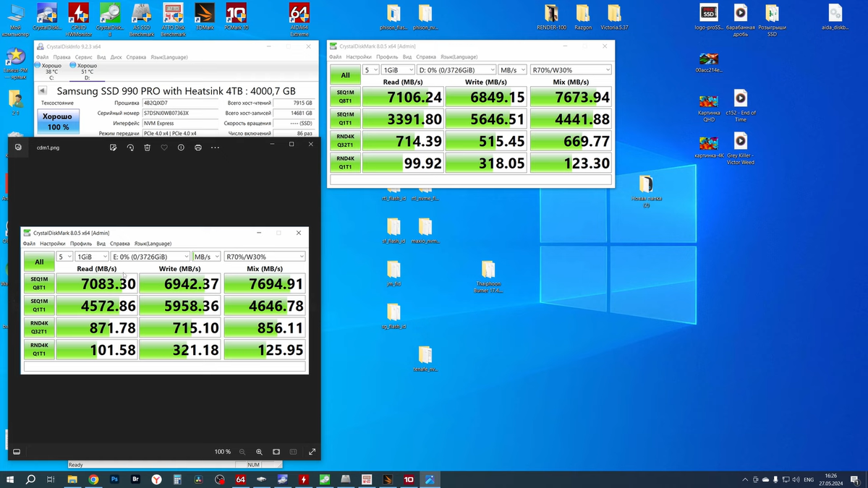This screenshot has height=488, width=868.
Task: Click the gallery icon left of cdm1.png
Action: coord(19,147)
